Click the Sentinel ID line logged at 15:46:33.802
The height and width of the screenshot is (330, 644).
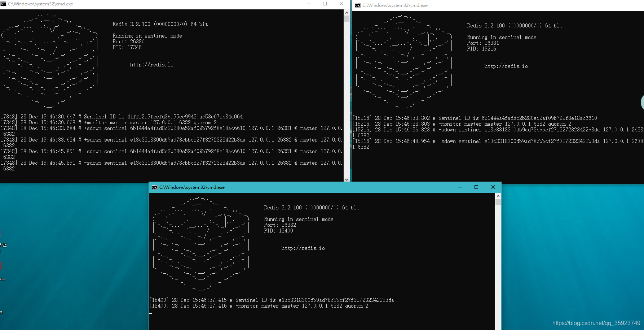475,118
